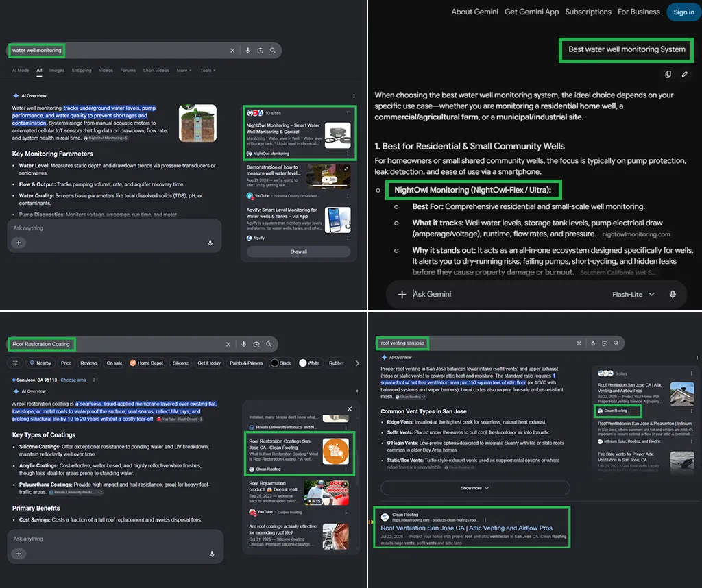Switch to the Forums tab

click(x=128, y=71)
